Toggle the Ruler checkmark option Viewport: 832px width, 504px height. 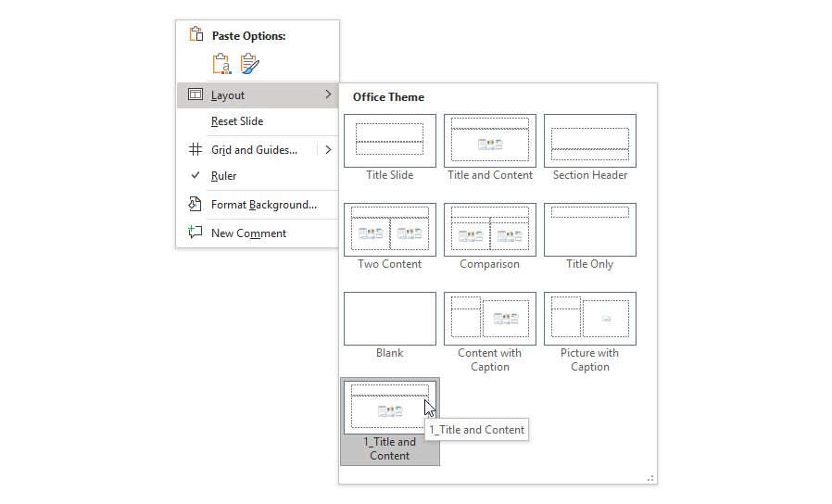(223, 176)
